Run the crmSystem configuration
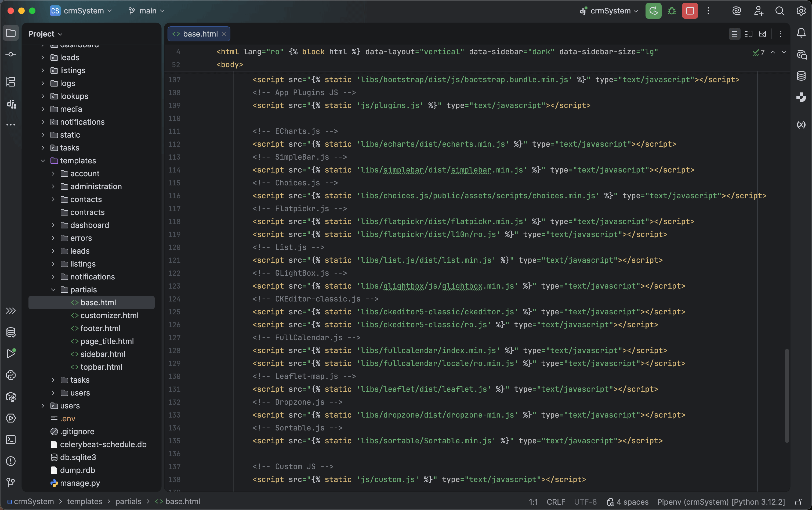Screen dimensions: 812x510 [x=653, y=10]
